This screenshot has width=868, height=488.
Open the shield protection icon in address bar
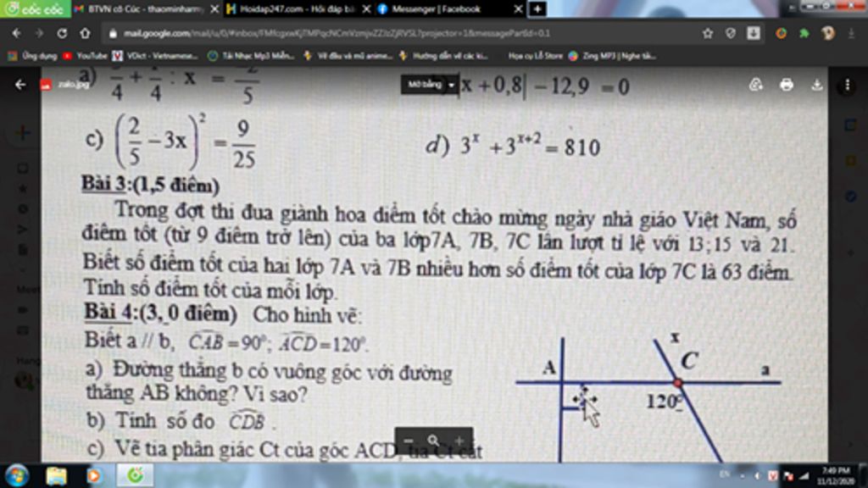tap(730, 34)
